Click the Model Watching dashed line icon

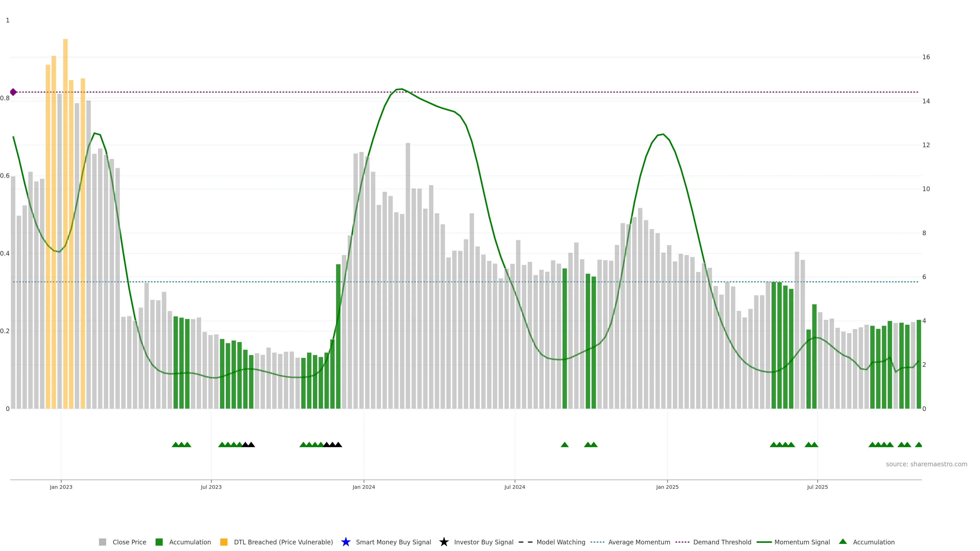coord(525,542)
